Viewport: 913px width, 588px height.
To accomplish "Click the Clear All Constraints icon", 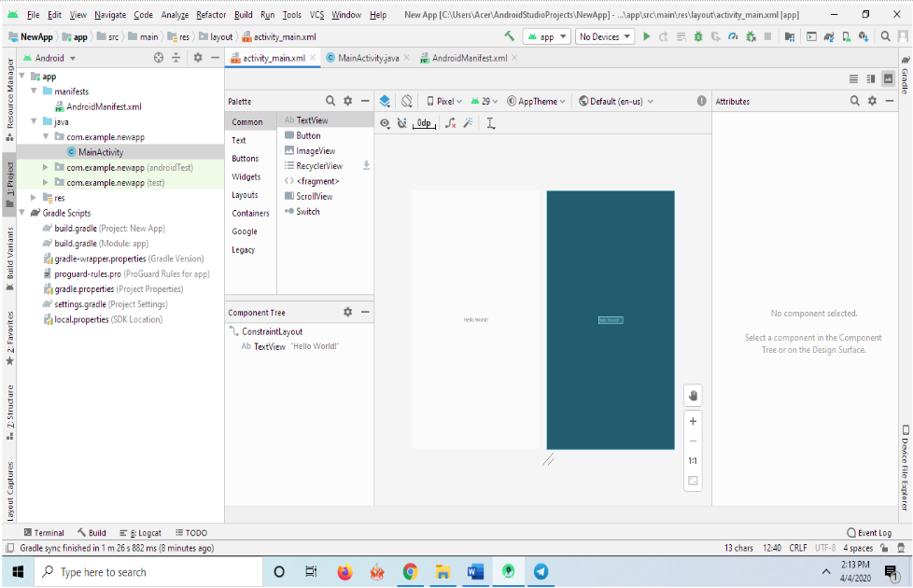I will 450,122.
